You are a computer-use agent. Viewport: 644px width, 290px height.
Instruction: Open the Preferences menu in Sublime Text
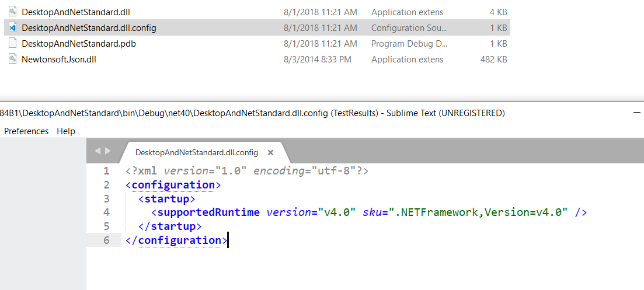(x=26, y=131)
